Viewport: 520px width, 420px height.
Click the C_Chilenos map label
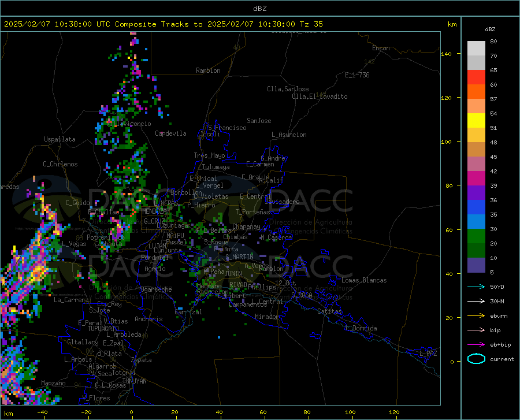pyautogui.click(x=60, y=164)
